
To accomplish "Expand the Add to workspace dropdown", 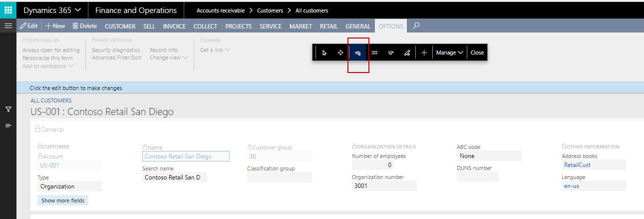I will point(48,66).
